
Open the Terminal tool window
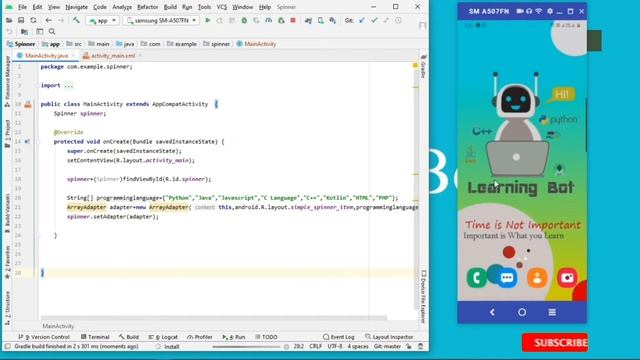tap(95, 337)
